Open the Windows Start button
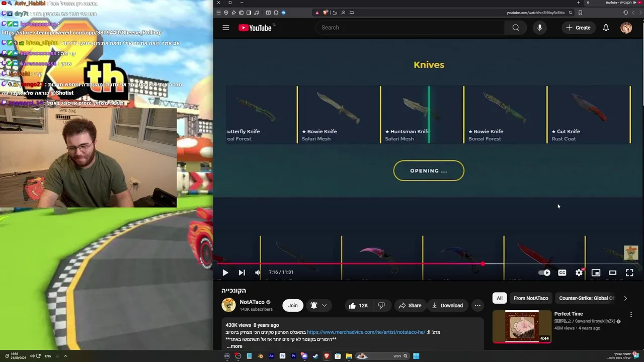The width and height of the screenshot is (644, 362). tap(416, 356)
